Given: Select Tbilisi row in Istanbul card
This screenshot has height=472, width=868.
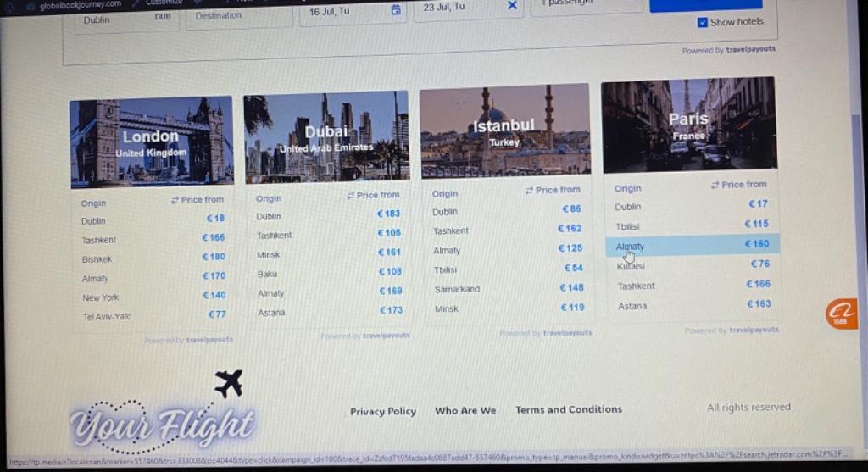Looking at the screenshot, I should coord(509,269).
